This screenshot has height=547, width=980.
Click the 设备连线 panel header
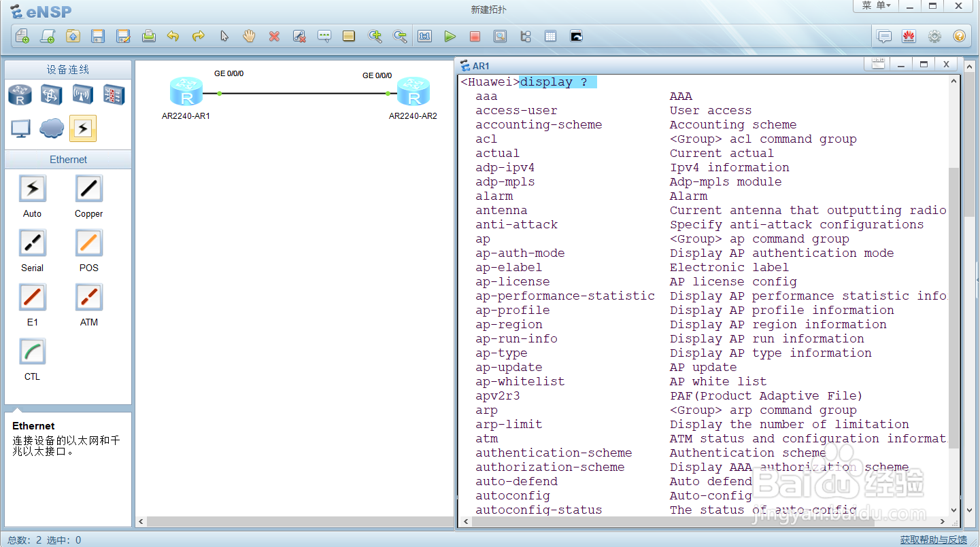(68, 69)
